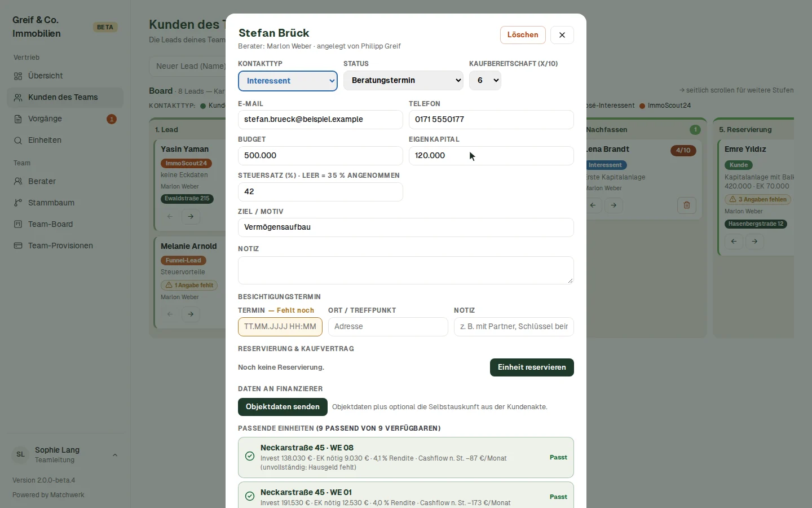Click the Telefon input field
This screenshot has width=812, height=508.
click(491, 120)
